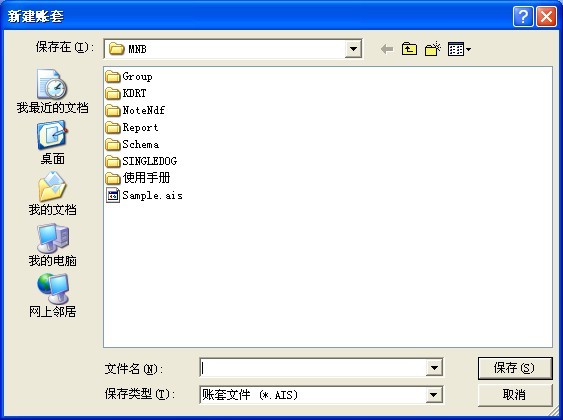Select the SINGLEDOG folder

tap(141, 161)
